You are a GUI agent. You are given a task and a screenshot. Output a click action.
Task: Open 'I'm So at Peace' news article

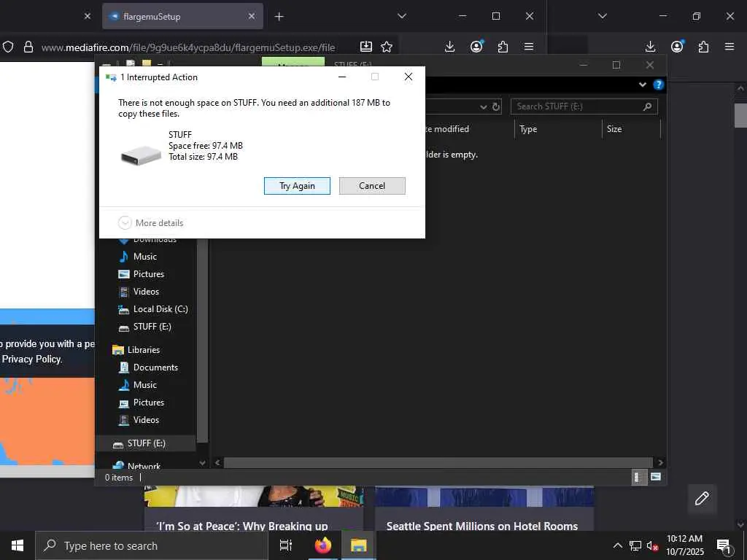point(242,526)
